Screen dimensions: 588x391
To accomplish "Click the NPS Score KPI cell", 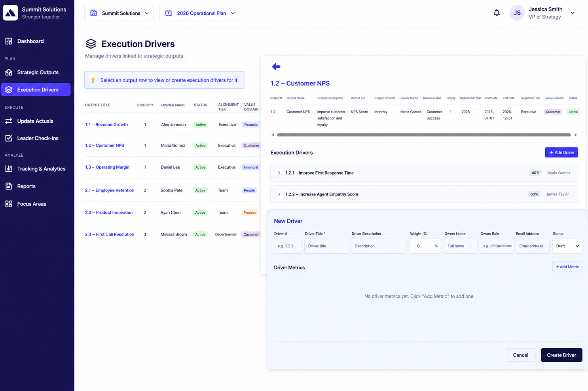I will [x=359, y=112].
